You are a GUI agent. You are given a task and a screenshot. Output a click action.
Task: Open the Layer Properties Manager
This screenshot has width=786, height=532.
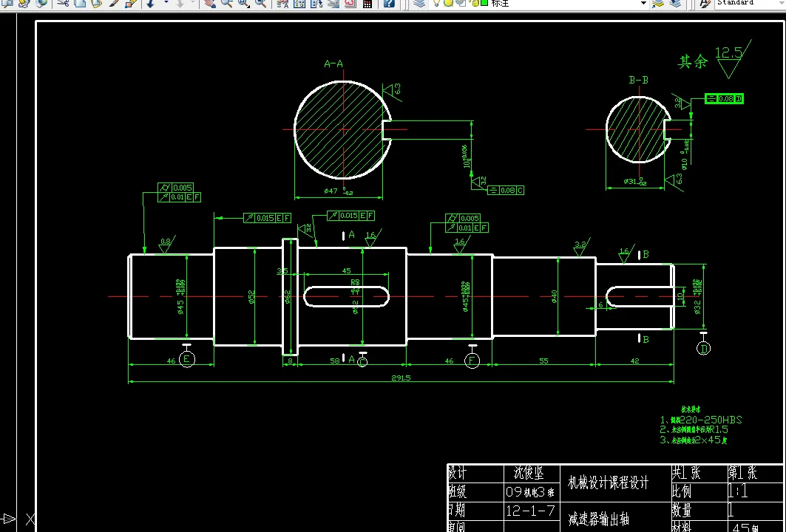click(419, 4)
